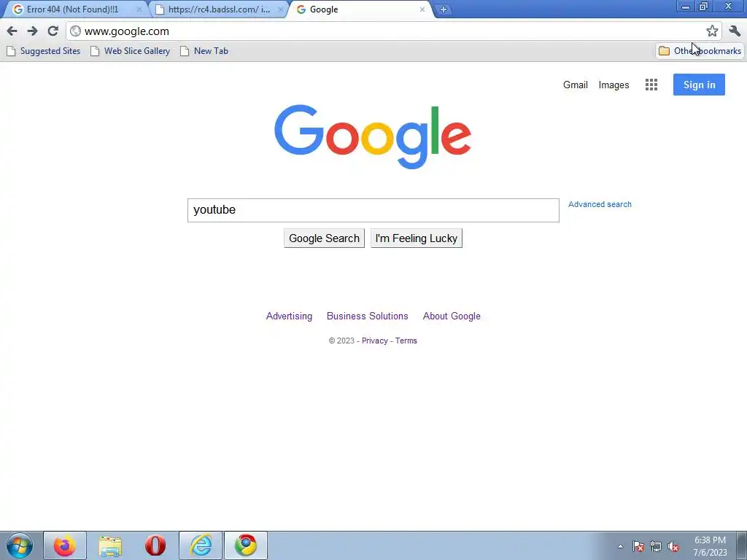Open a new tab with plus button
Image resolution: width=747 pixels, height=560 pixels.
click(443, 9)
